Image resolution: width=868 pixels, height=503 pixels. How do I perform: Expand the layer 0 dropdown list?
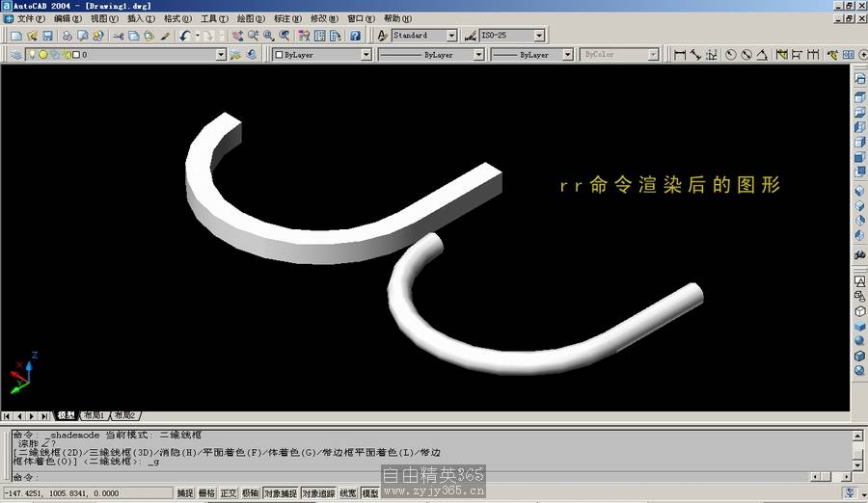[222, 55]
